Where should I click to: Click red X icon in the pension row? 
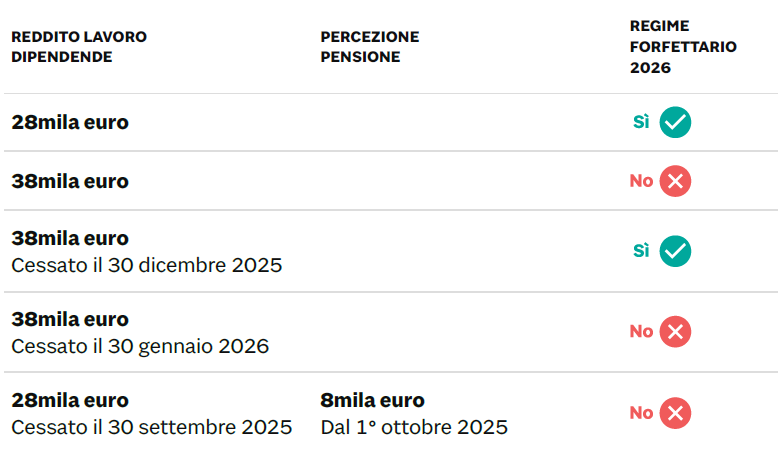click(676, 412)
